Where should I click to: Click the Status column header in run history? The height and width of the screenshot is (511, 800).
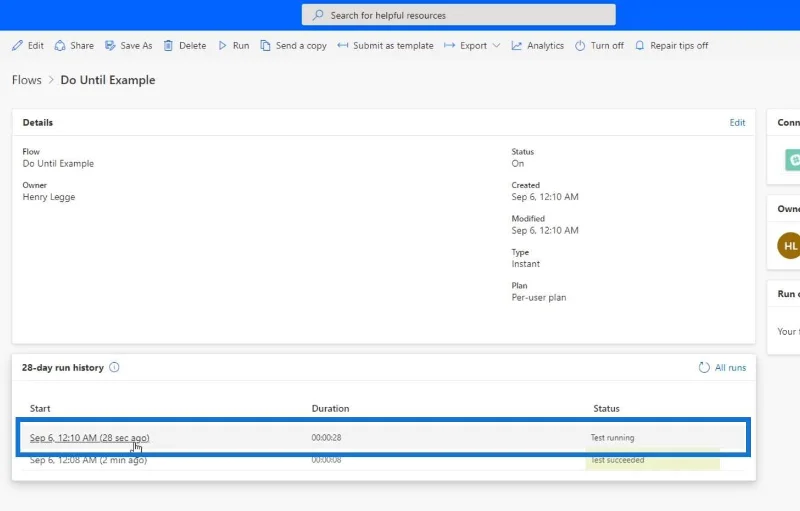click(606, 408)
